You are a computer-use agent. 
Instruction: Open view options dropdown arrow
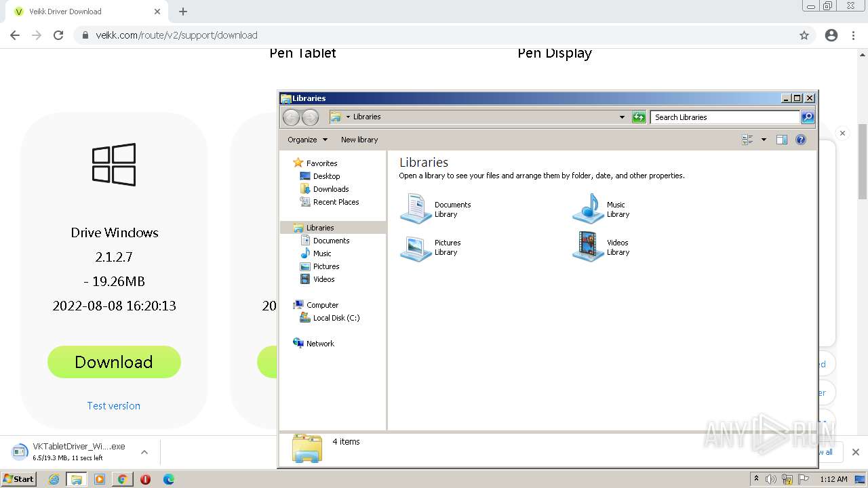(x=764, y=140)
